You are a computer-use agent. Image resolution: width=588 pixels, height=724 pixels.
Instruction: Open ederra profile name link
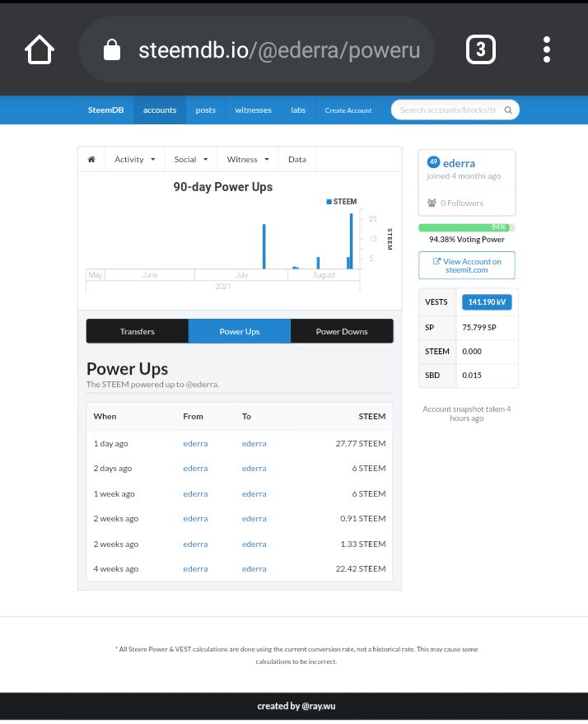pyautogui.click(x=459, y=163)
